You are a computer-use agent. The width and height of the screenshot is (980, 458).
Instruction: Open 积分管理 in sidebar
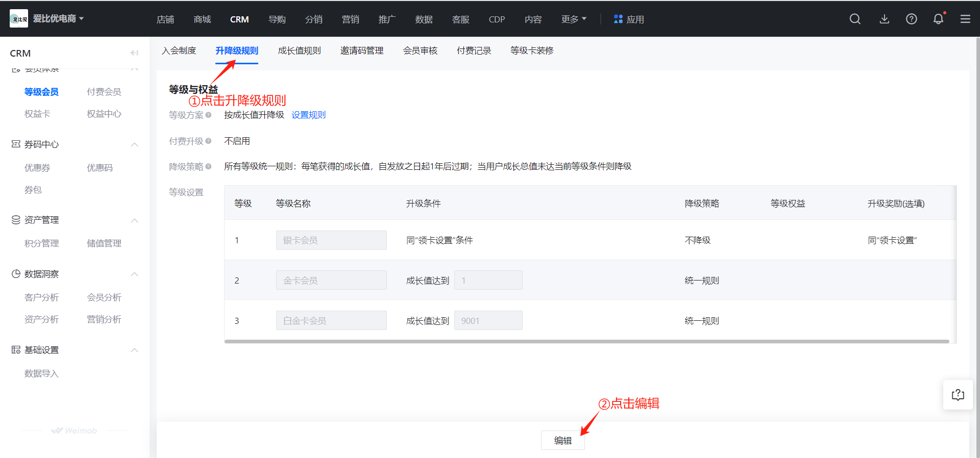pos(42,243)
